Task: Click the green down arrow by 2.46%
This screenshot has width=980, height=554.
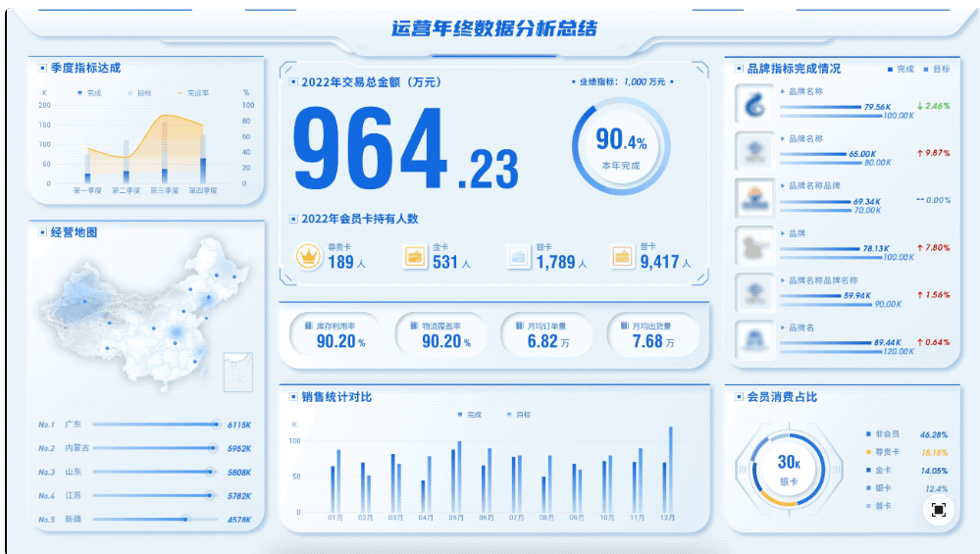Action: [920, 106]
